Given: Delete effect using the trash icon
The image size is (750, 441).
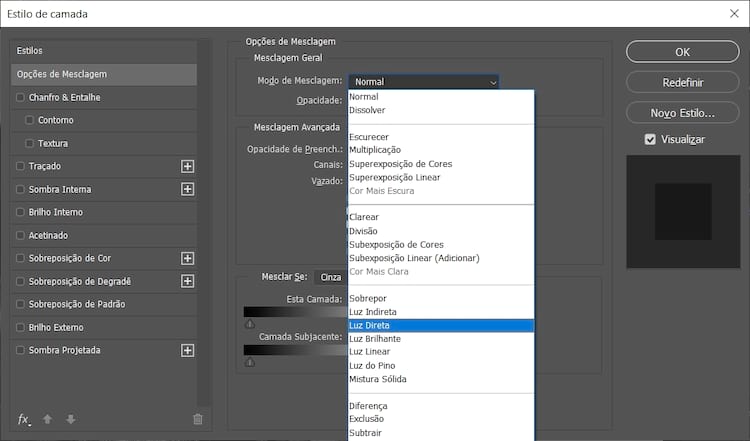Looking at the screenshot, I should pos(198,419).
